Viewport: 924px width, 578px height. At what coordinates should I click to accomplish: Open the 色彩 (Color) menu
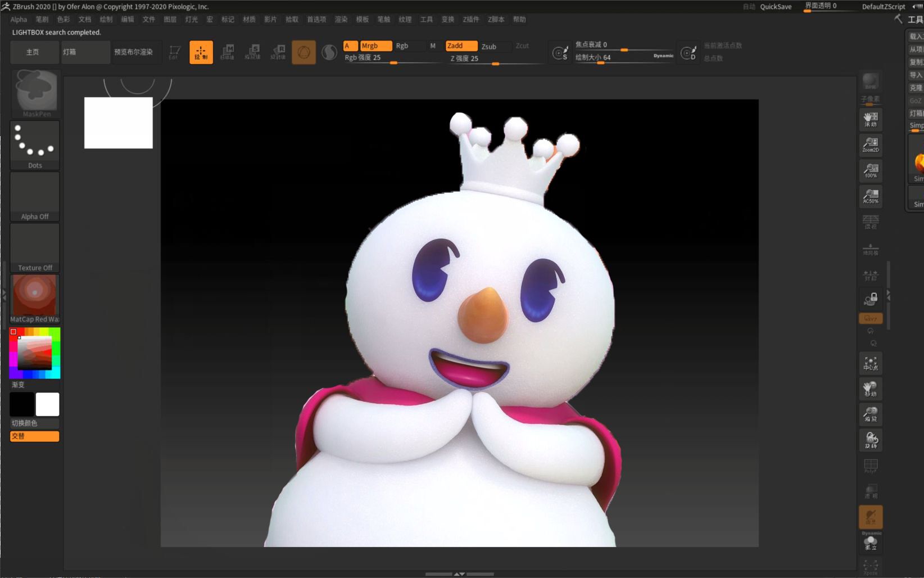point(64,19)
